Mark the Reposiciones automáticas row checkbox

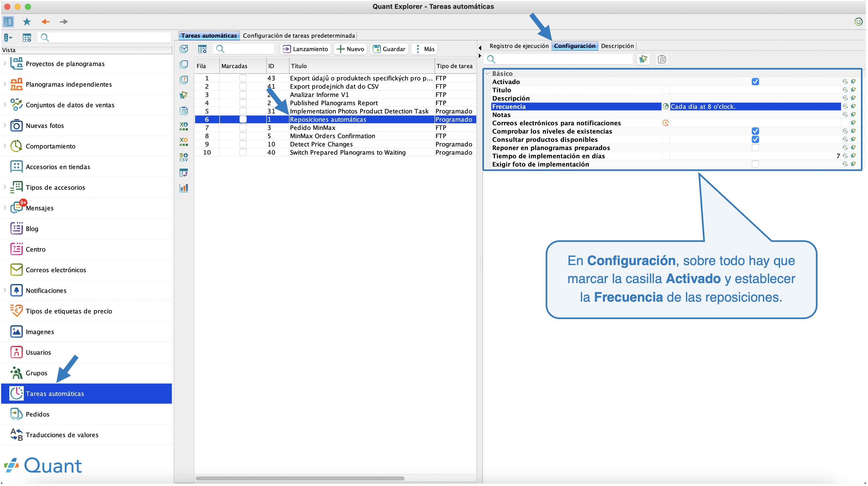[243, 119]
